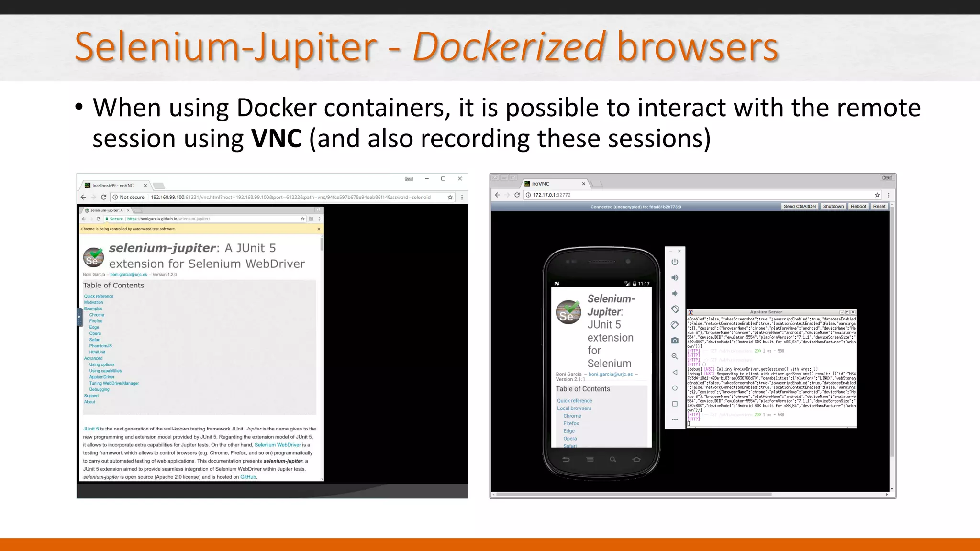Click right noVNC horizontal scrollbar
This screenshot has height=551, width=980.
click(690, 495)
